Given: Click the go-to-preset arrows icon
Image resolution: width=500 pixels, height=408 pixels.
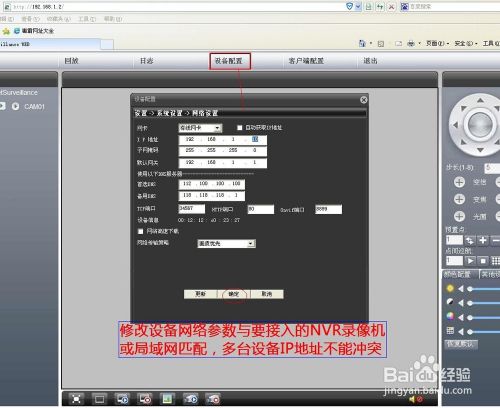Looking at the screenshot, I should (x=470, y=240).
